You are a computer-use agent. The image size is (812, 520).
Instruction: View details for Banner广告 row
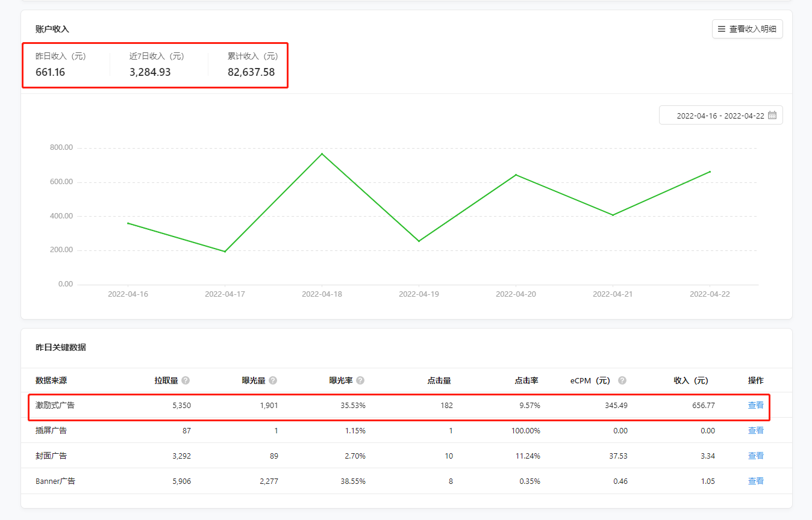pyautogui.click(x=755, y=481)
